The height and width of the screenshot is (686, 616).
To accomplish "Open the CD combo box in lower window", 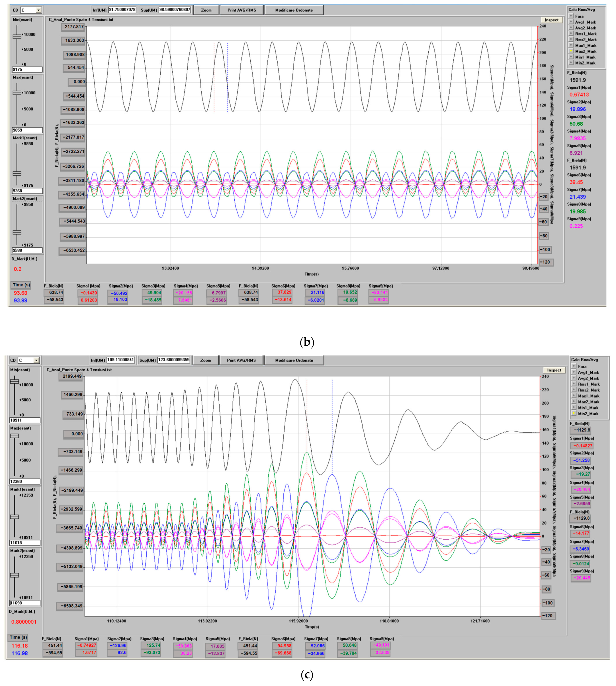I will pyautogui.click(x=36, y=360).
